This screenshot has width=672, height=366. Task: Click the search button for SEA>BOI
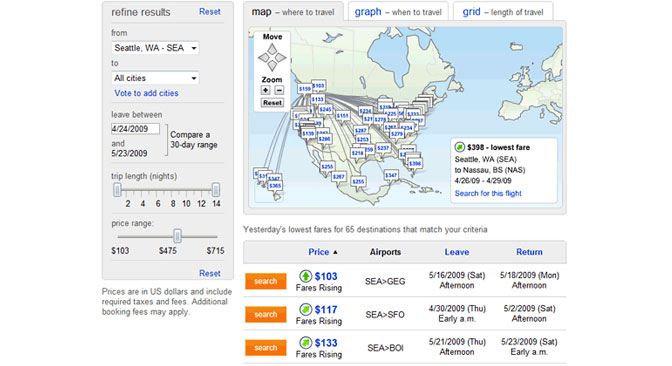click(266, 348)
